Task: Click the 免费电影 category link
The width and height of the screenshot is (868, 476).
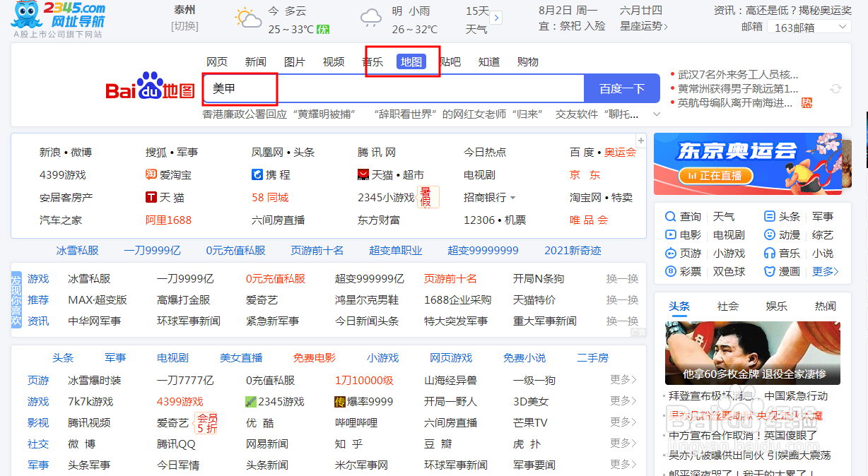Action: (315, 358)
